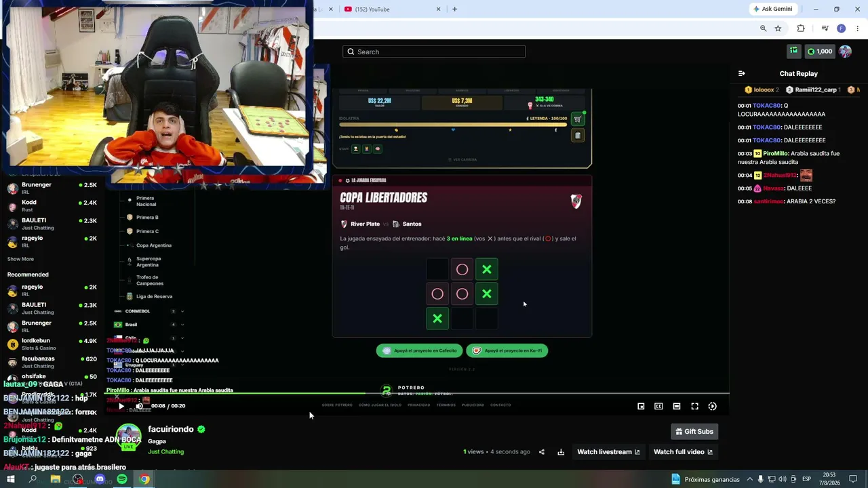
Task: Click the top-right X tile in the grid
Action: (x=486, y=270)
